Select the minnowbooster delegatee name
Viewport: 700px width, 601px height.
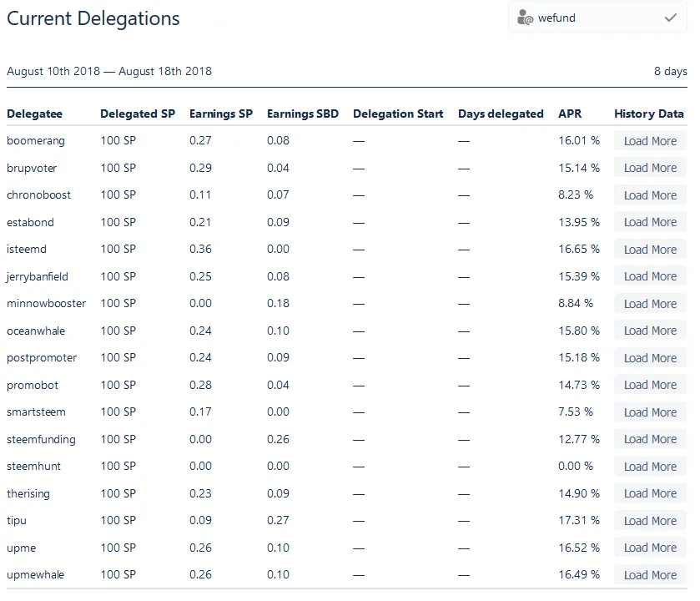46,304
